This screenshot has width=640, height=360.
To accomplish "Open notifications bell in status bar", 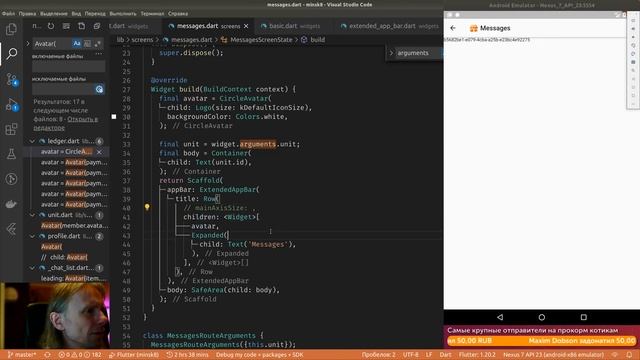I will pyautogui.click(x=629, y=355).
